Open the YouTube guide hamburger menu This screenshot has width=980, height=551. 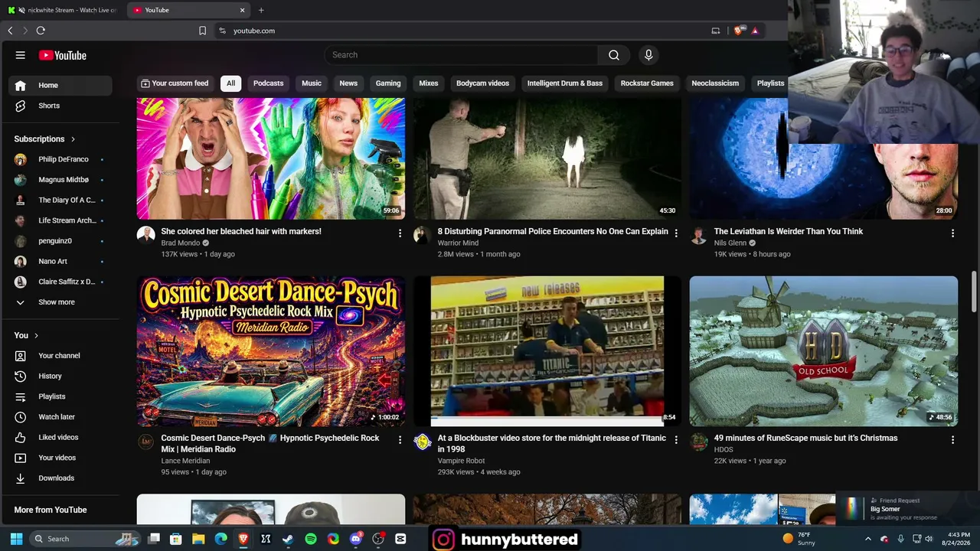[21, 55]
